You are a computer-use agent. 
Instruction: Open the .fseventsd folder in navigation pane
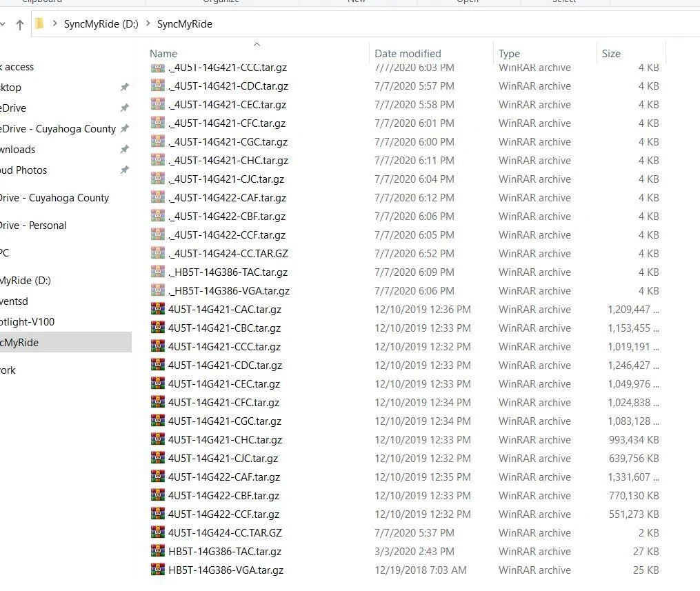(x=14, y=301)
